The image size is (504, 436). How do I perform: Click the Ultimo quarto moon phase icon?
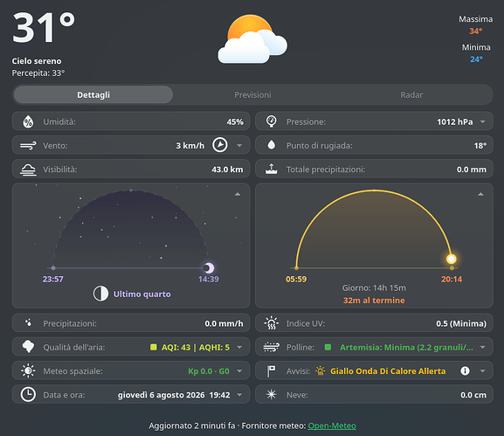coord(100,294)
